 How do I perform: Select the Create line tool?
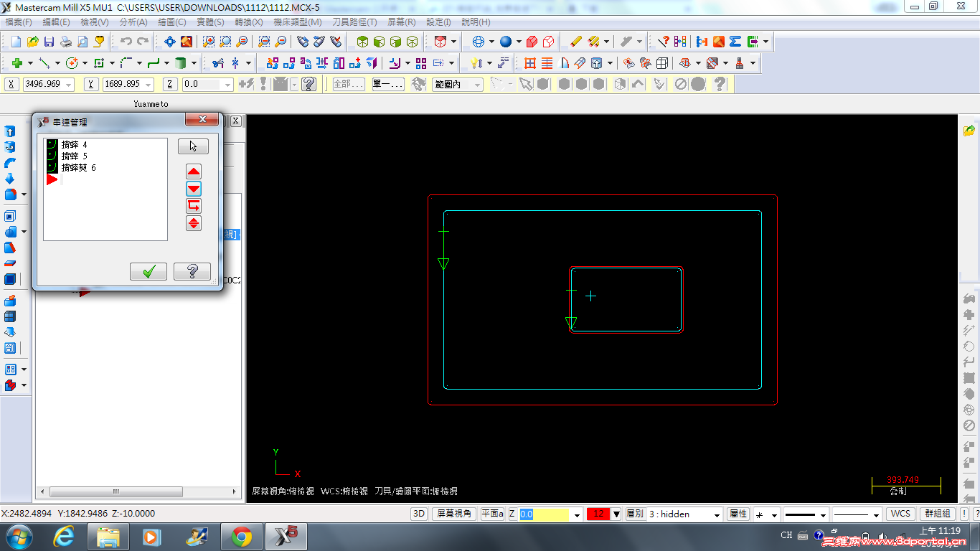[x=44, y=63]
